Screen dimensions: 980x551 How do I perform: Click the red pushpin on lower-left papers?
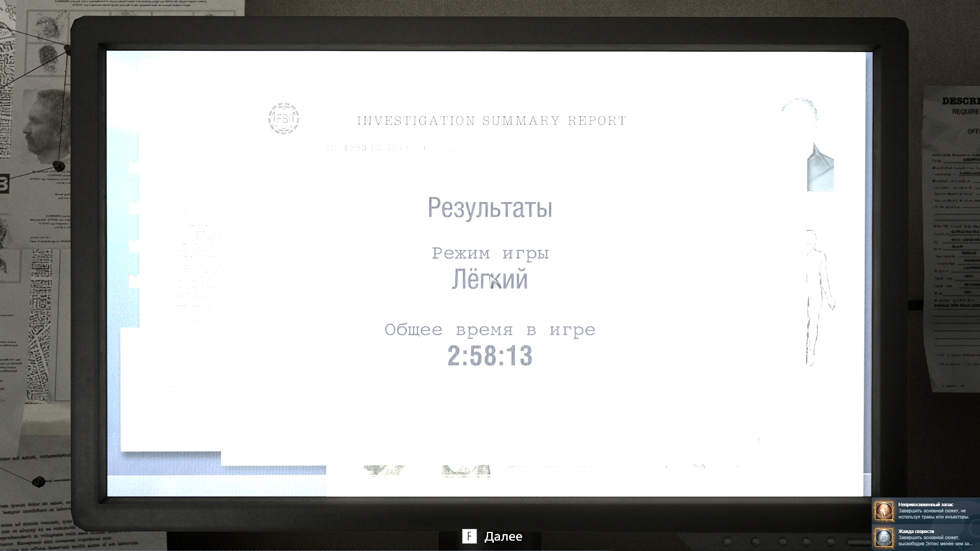[x=38, y=481]
